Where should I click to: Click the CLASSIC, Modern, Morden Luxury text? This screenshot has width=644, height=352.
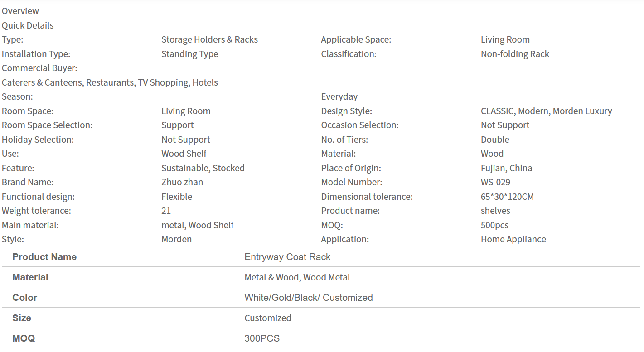[x=546, y=111]
